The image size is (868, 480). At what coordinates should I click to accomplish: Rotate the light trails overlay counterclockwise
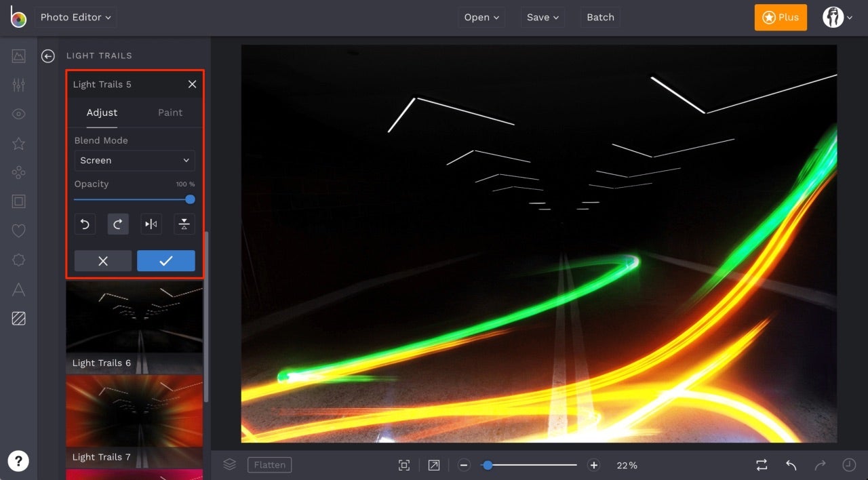[x=85, y=224]
